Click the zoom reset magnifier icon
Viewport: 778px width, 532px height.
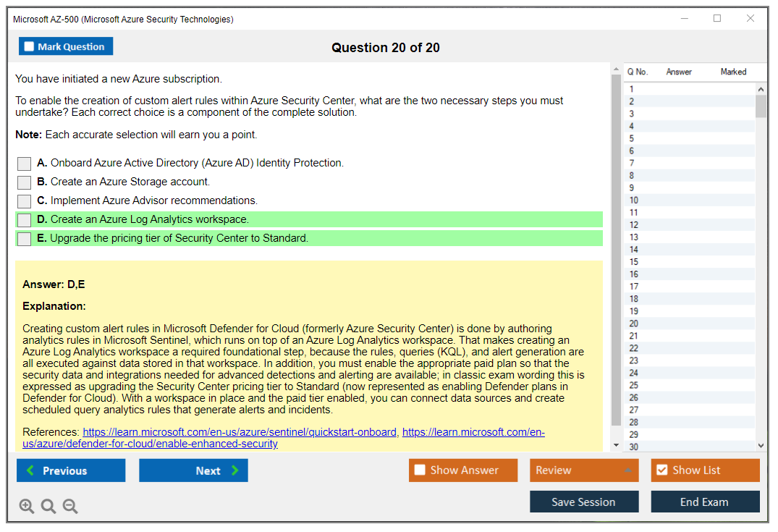click(x=48, y=507)
